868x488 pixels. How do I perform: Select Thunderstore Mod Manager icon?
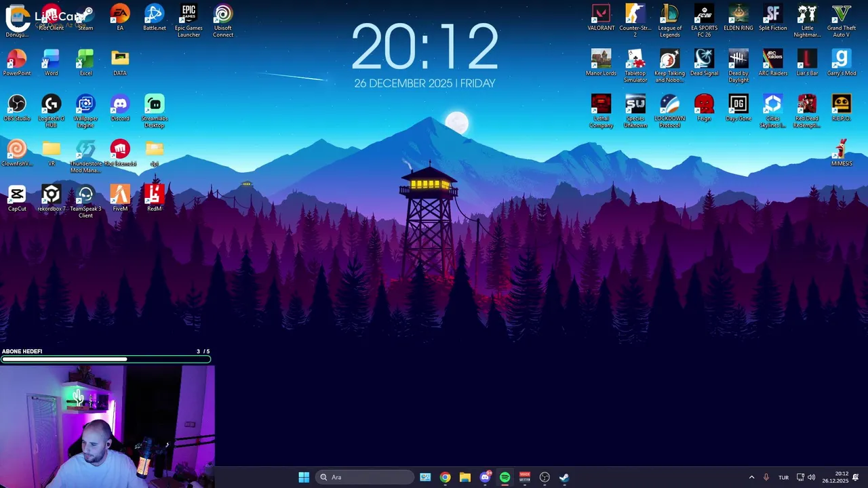pos(85,157)
